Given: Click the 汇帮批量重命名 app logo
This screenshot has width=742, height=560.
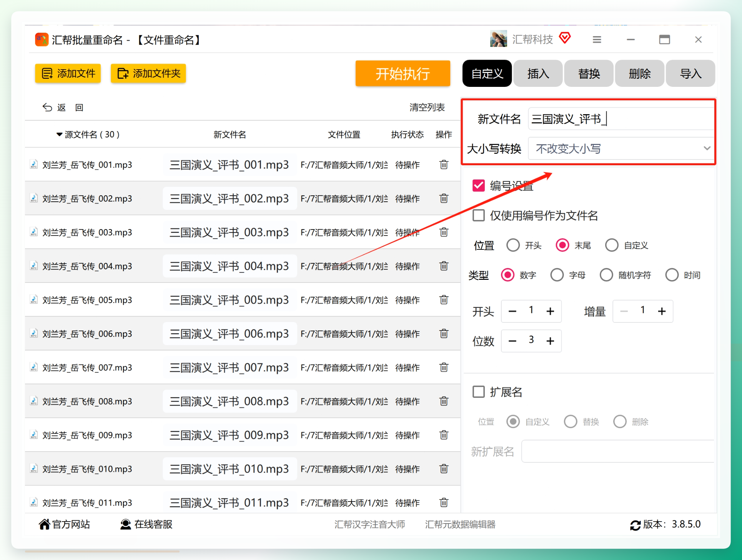Looking at the screenshot, I should (42, 40).
